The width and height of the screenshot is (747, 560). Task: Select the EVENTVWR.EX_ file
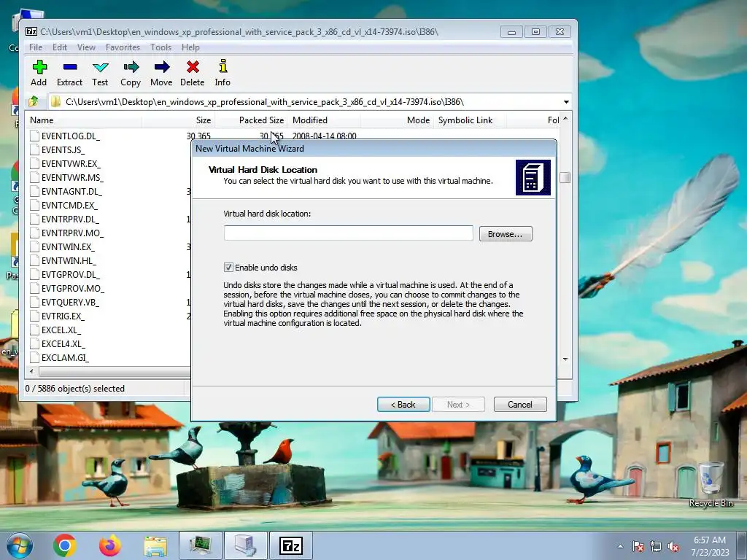pyautogui.click(x=71, y=163)
